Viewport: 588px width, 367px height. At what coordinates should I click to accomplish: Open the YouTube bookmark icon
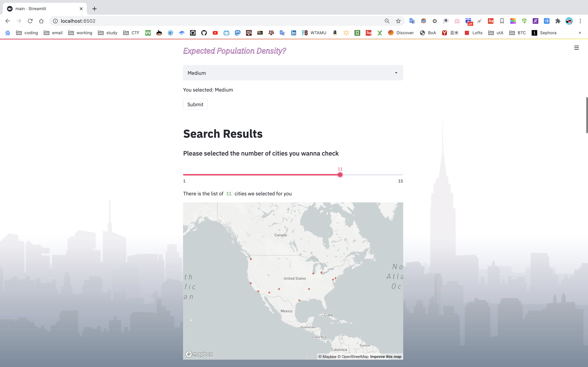pyautogui.click(x=215, y=33)
